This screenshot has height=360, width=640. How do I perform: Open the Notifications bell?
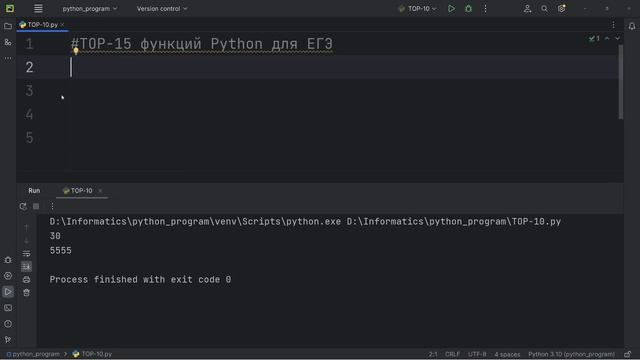pos(631,26)
